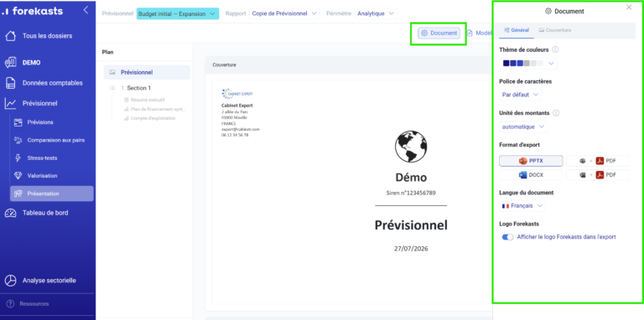644x320 pixels.
Task: Switch to the Général tab
Action: click(x=517, y=30)
